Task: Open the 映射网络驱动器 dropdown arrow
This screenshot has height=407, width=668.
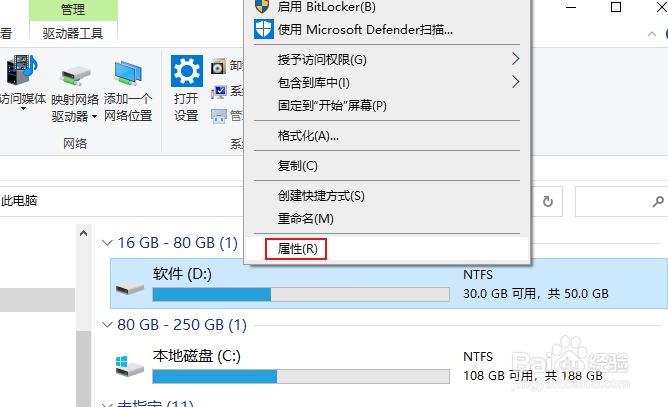Action: tap(94, 117)
